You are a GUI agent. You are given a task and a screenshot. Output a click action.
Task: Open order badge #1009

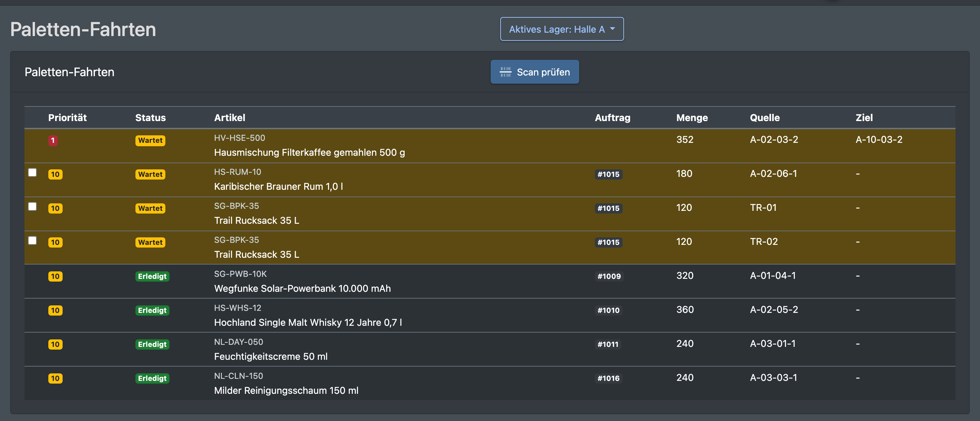[x=609, y=276]
